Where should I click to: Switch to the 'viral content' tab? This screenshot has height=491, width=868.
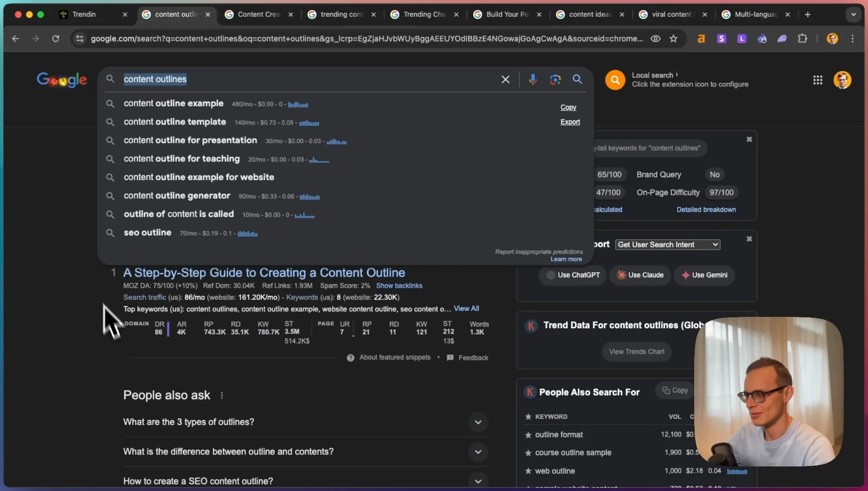click(x=673, y=15)
